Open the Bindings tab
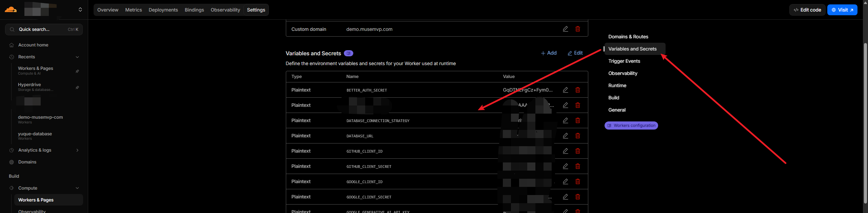868x213 pixels. pyautogui.click(x=194, y=10)
